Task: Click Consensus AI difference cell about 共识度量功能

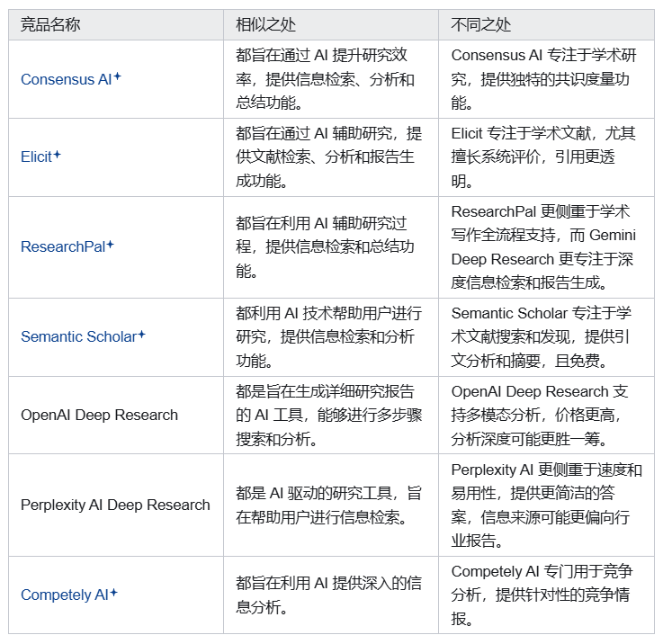Action: 546,79
